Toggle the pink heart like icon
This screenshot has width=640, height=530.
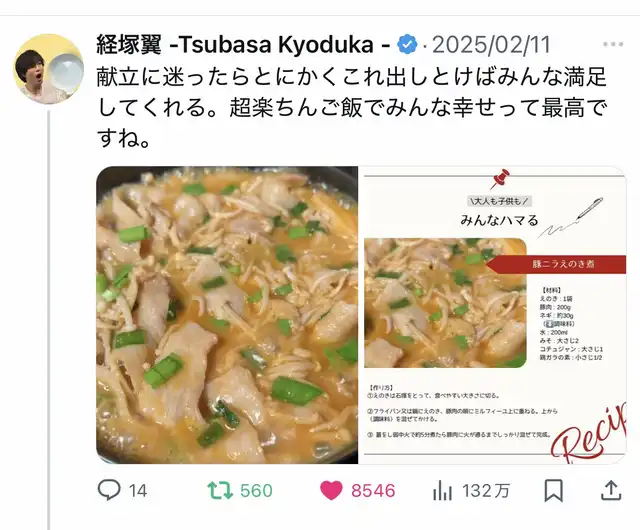331,490
